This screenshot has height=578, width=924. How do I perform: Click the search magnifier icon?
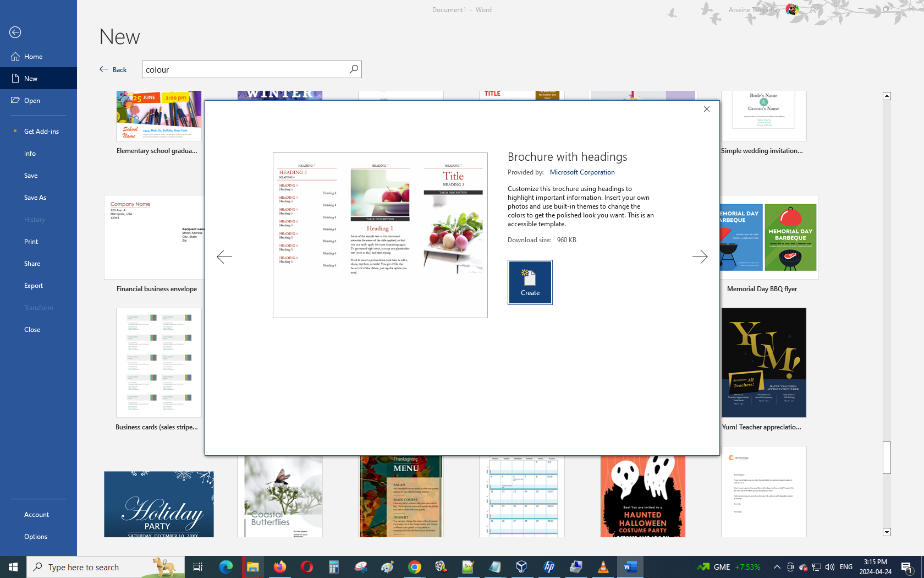pyautogui.click(x=354, y=69)
